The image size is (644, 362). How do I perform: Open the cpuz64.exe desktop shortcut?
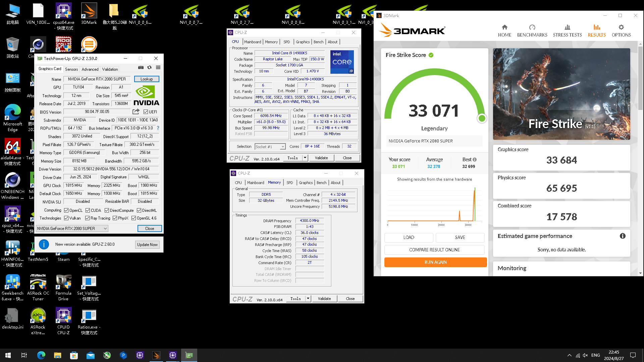(x=64, y=17)
